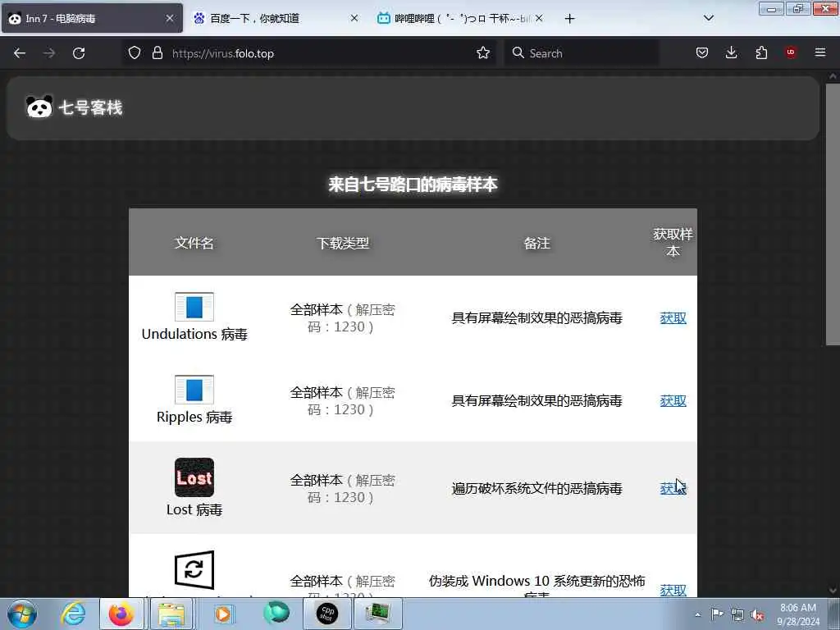The width and height of the screenshot is (840, 630).
Task: List all tabs dropdown arrow
Action: 708,18
